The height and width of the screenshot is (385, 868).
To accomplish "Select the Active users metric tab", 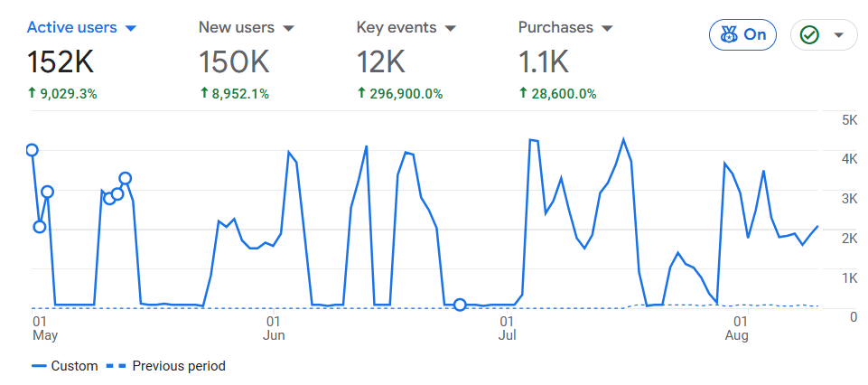I will tap(71, 27).
